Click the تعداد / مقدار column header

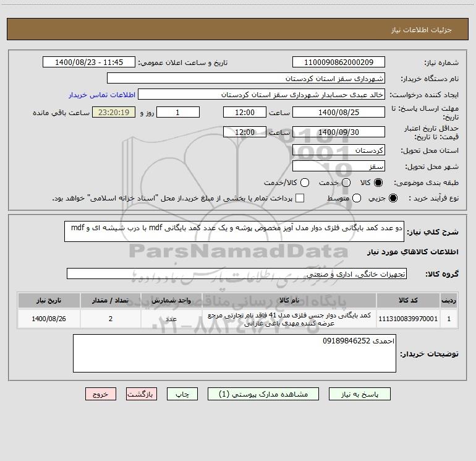point(111,301)
